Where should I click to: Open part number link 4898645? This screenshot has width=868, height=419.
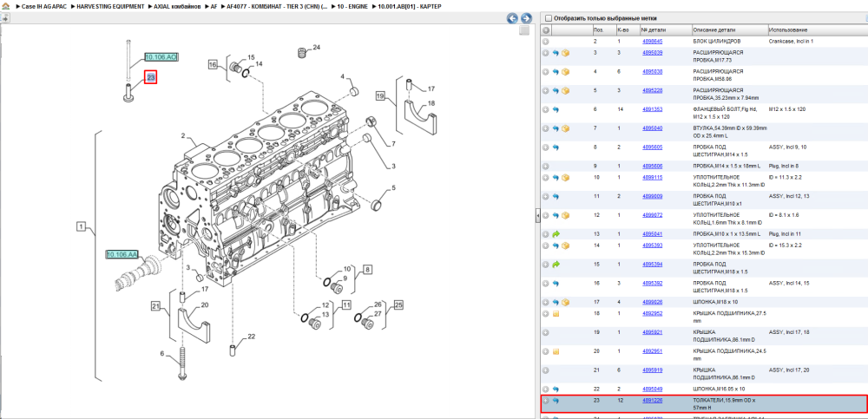tap(652, 42)
